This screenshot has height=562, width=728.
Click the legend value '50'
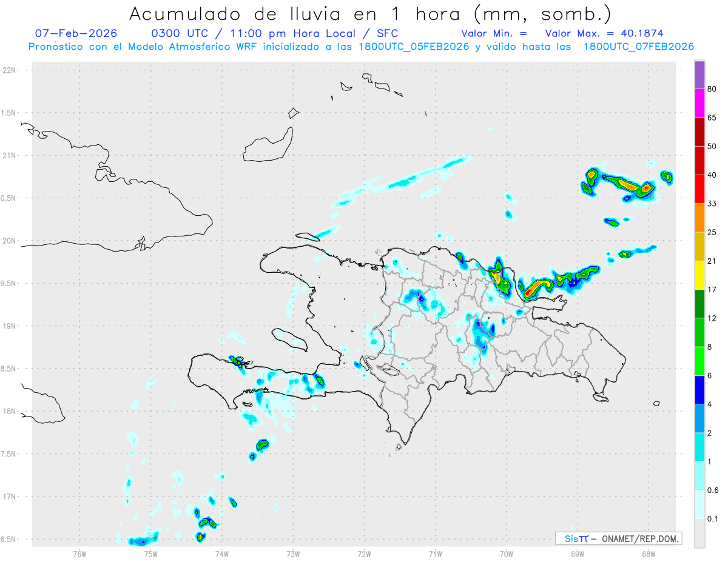pos(712,146)
